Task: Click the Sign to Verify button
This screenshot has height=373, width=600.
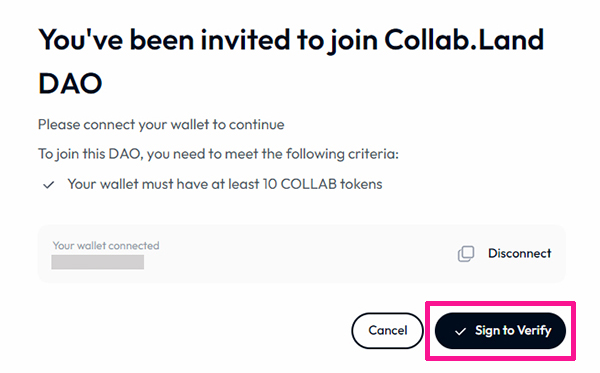Action: coord(500,331)
